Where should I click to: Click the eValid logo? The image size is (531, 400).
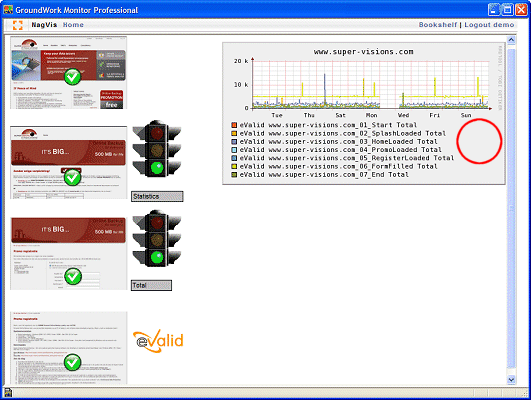point(158,341)
